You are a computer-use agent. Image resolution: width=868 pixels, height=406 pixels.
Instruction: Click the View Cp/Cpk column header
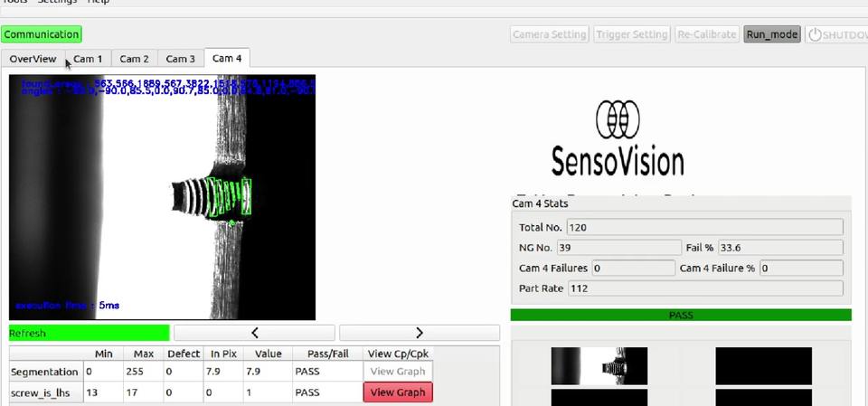point(398,354)
